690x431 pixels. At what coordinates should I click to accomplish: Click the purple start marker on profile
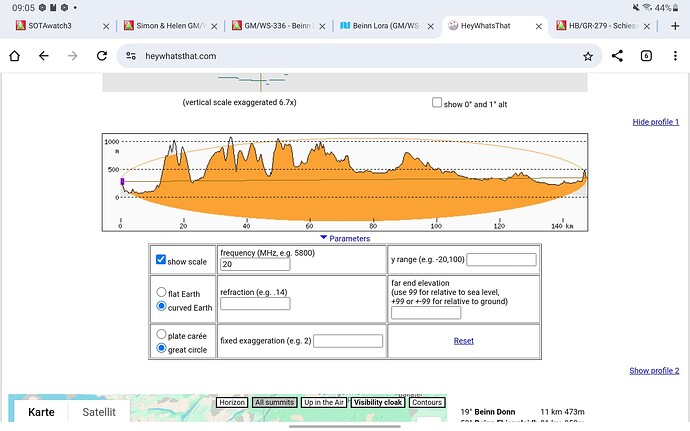[x=122, y=181]
